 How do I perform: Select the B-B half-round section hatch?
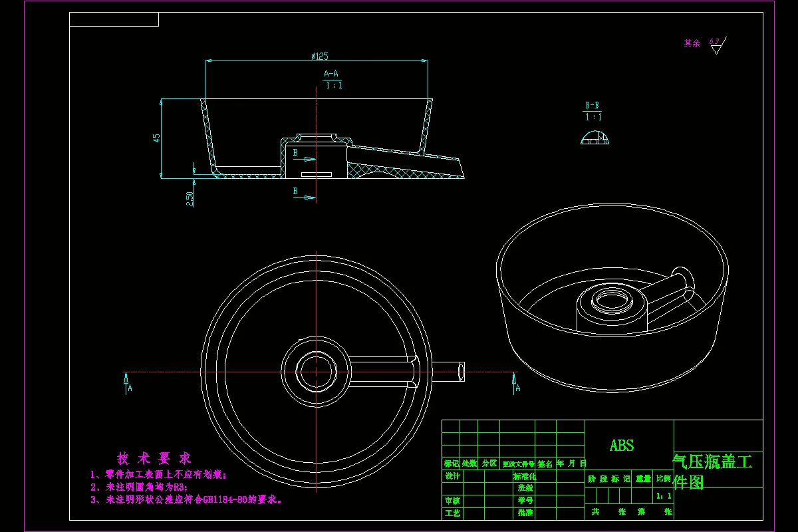point(595,138)
